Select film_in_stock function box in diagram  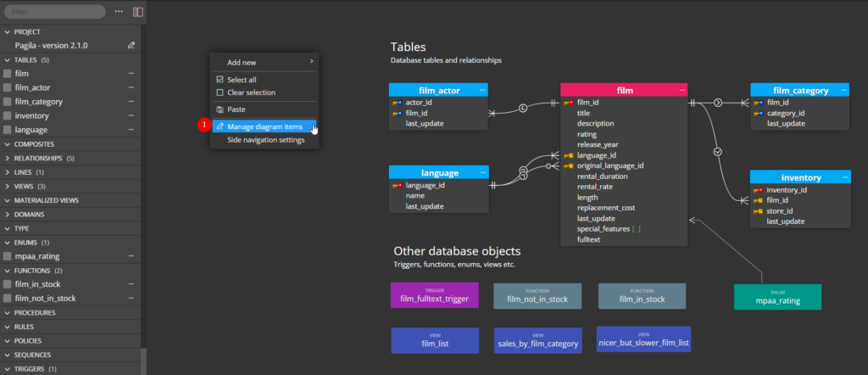tap(643, 296)
